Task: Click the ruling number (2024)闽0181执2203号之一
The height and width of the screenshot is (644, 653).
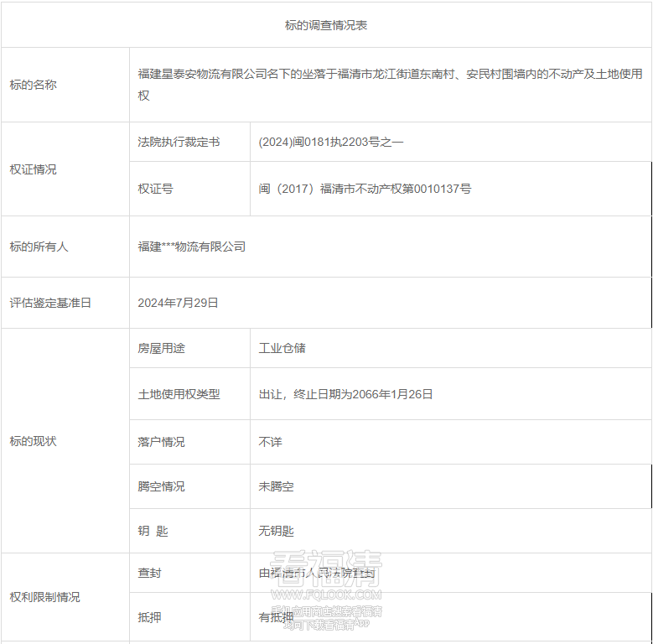Action: (331, 143)
